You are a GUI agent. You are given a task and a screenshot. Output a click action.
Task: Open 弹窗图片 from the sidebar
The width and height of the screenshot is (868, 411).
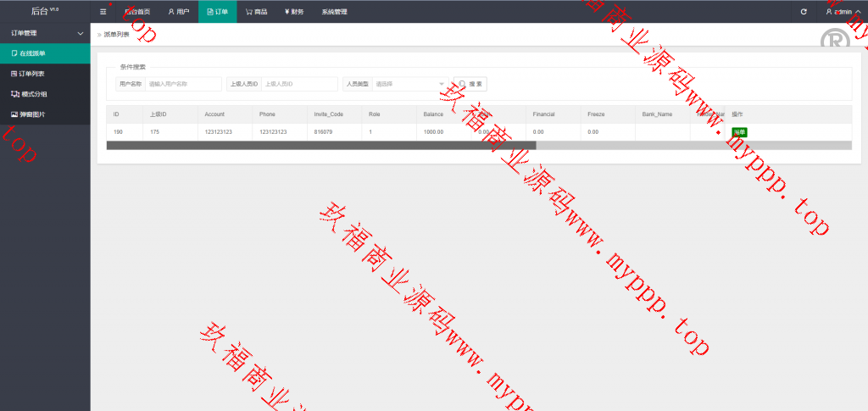(x=32, y=114)
